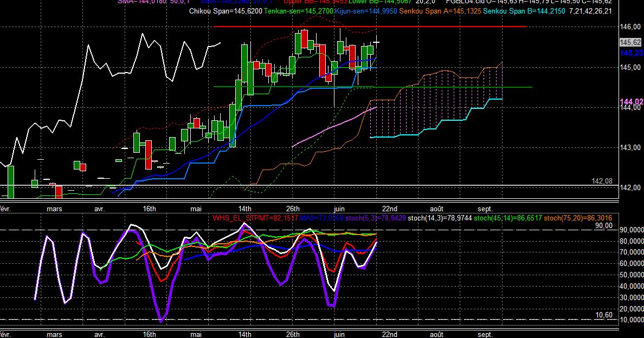The image size is (644, 338).
Task: Click the Kijun-sen=144,9950 legend text
Action: [366, 11]
